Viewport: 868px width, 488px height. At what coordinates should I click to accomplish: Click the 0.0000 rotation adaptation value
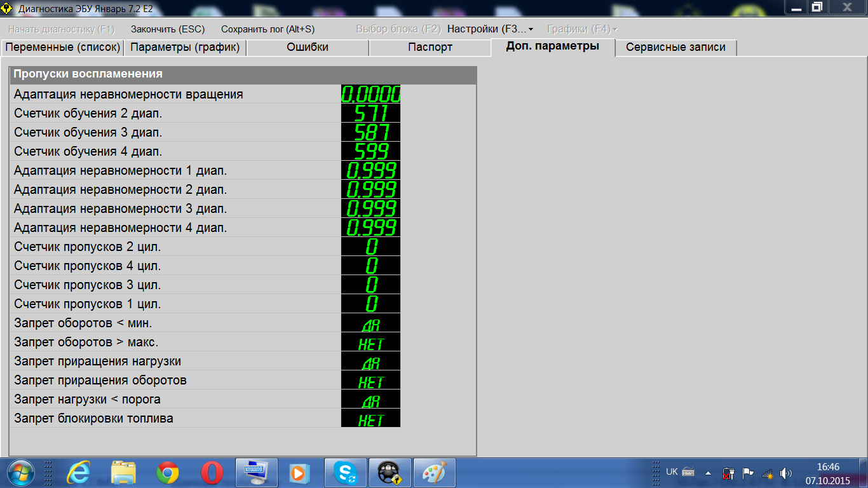(x=371, y=95)
